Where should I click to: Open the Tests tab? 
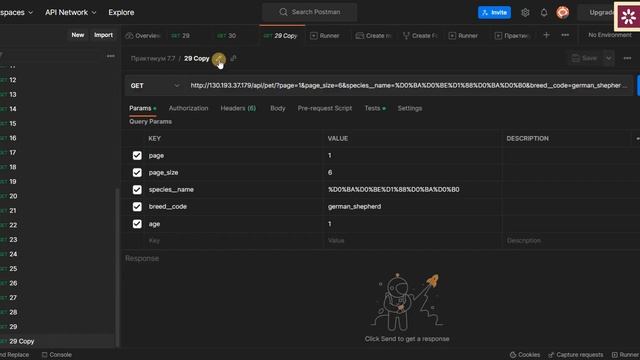coord(375,108)
